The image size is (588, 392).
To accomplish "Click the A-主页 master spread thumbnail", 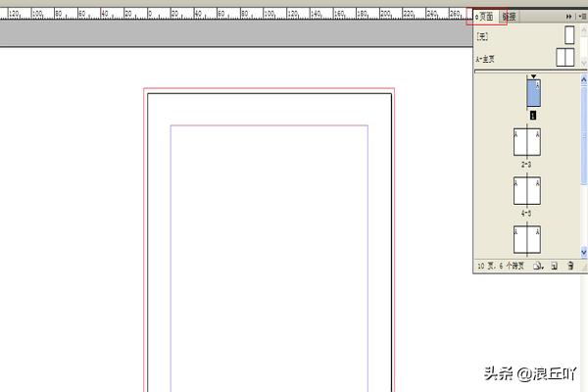I will 564,58.
